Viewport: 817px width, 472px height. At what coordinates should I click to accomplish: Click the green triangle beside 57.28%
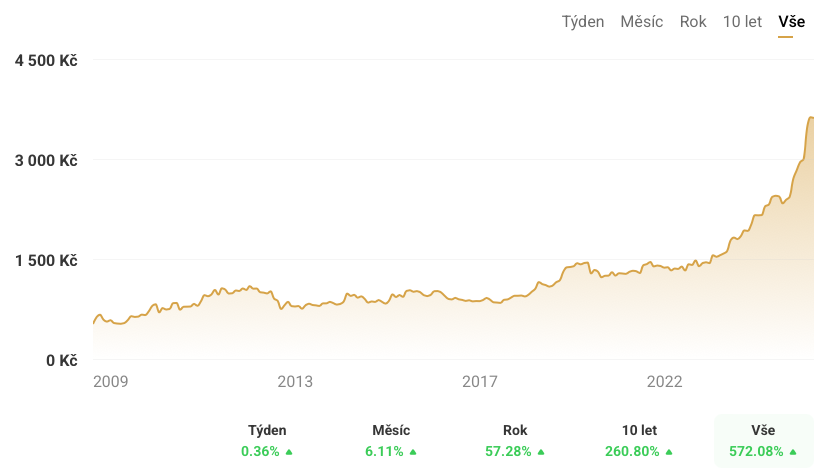541,452
